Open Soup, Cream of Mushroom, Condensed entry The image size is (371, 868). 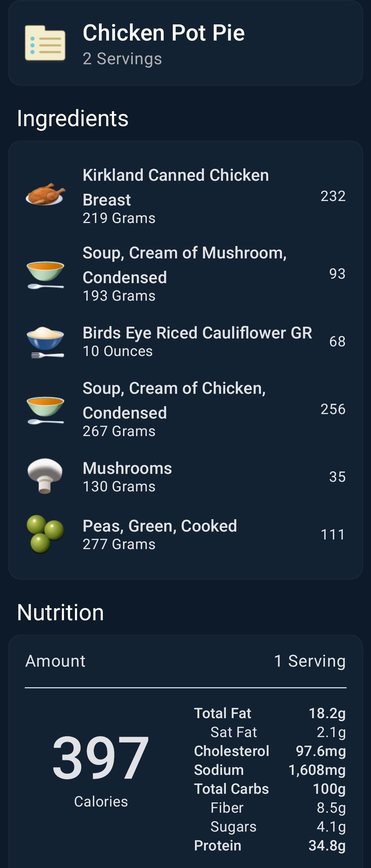tap(186, 274)
